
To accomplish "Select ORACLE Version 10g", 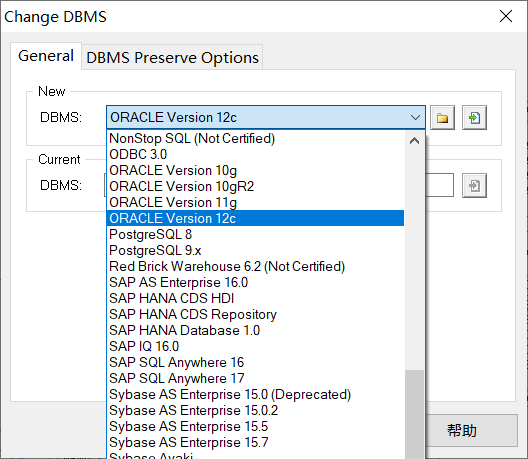I will [255, 170].
